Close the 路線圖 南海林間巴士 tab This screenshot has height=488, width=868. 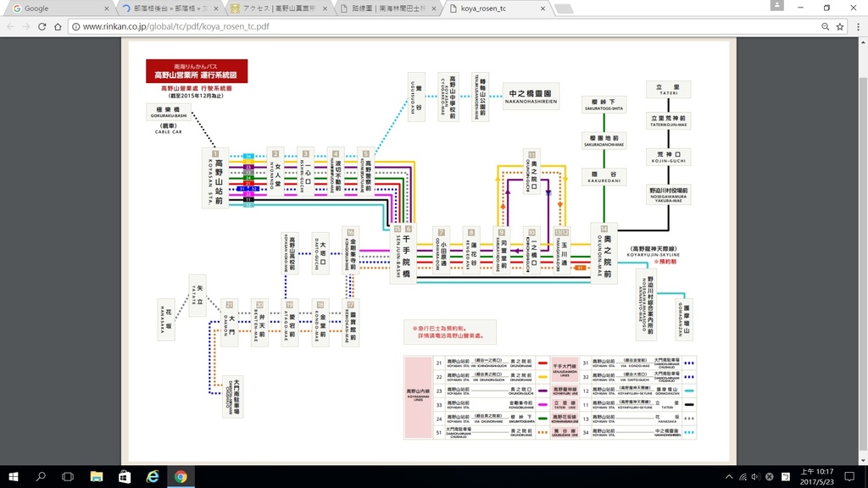434,8
